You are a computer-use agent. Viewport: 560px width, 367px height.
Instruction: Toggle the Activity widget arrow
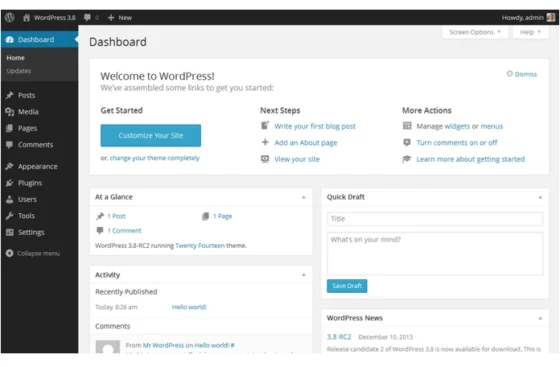(x=304, y=275)
